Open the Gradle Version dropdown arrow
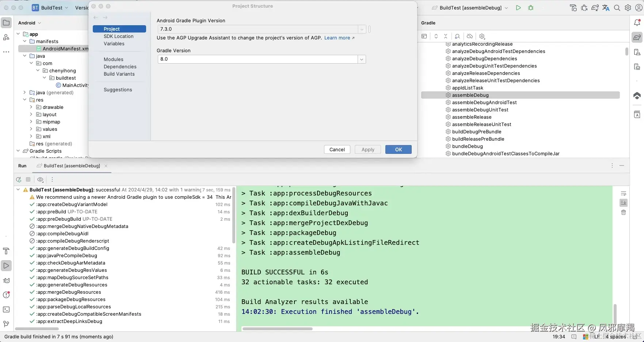 coord(362,59)
